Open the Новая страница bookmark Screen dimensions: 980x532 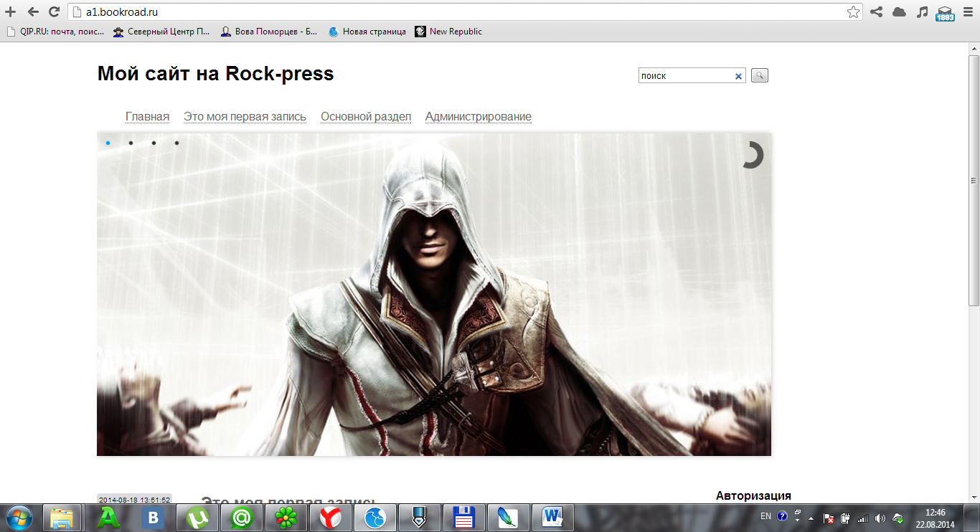tap(367, 32)
